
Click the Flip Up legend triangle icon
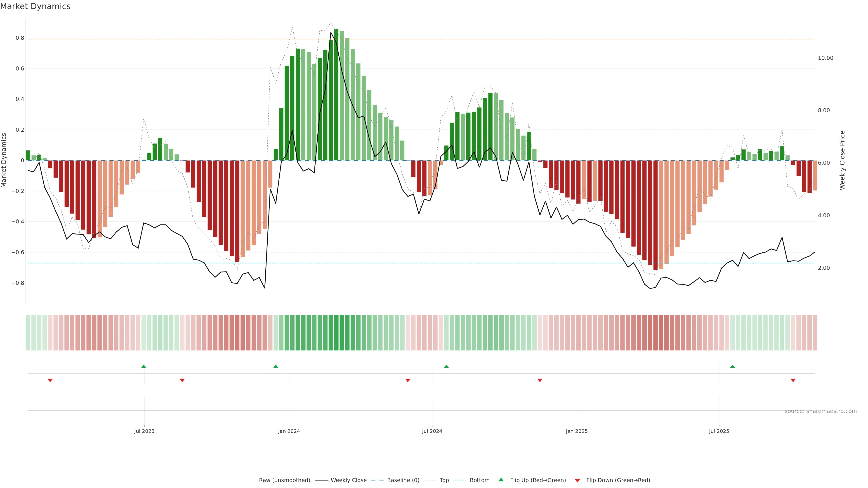[x=501, y=480]
